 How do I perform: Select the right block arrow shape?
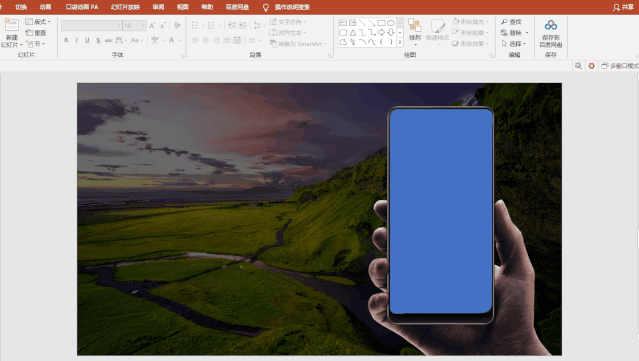tap(381, 33)
